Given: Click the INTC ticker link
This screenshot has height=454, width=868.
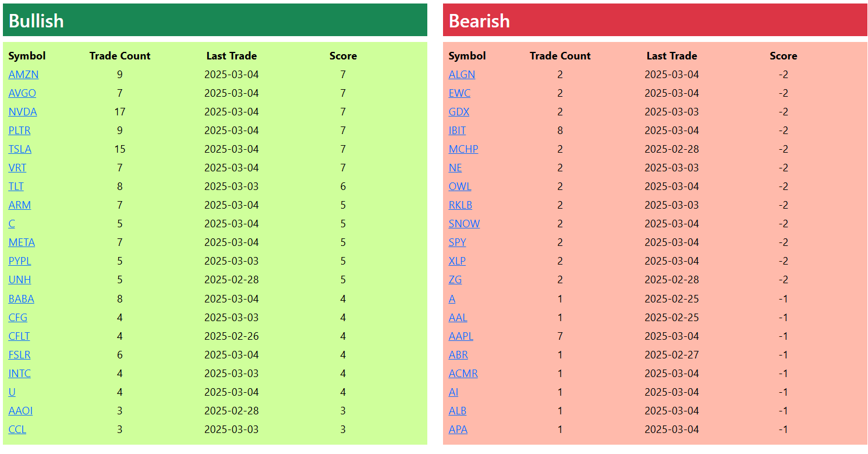Looking at the screenshot, I should click(20, 374).
